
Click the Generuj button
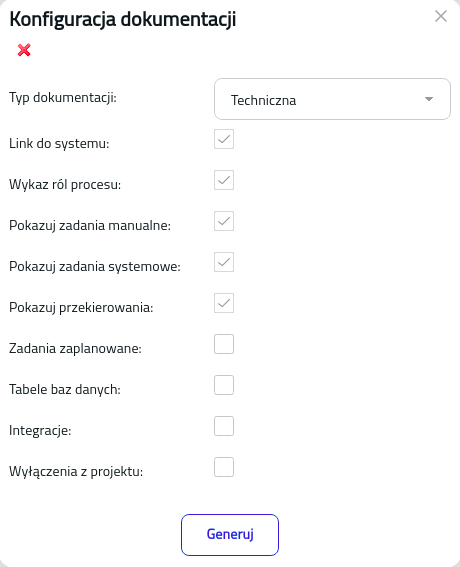(x=230, y=535)
